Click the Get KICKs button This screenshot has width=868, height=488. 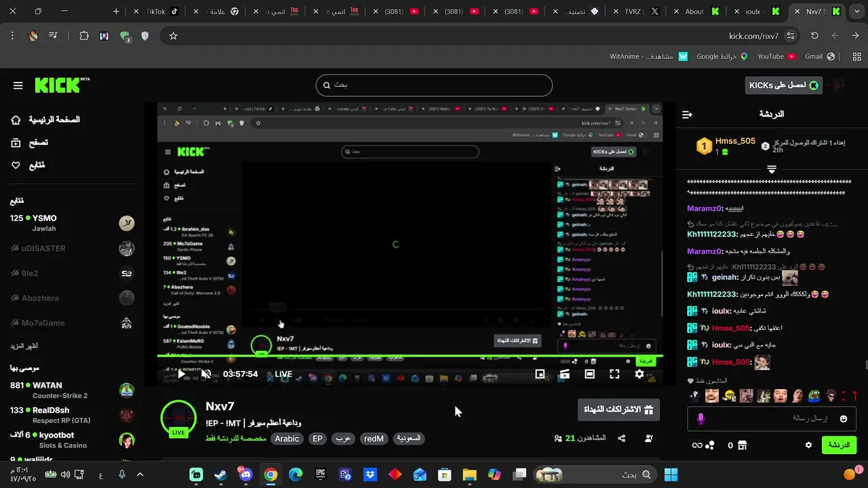pos(783,85)
